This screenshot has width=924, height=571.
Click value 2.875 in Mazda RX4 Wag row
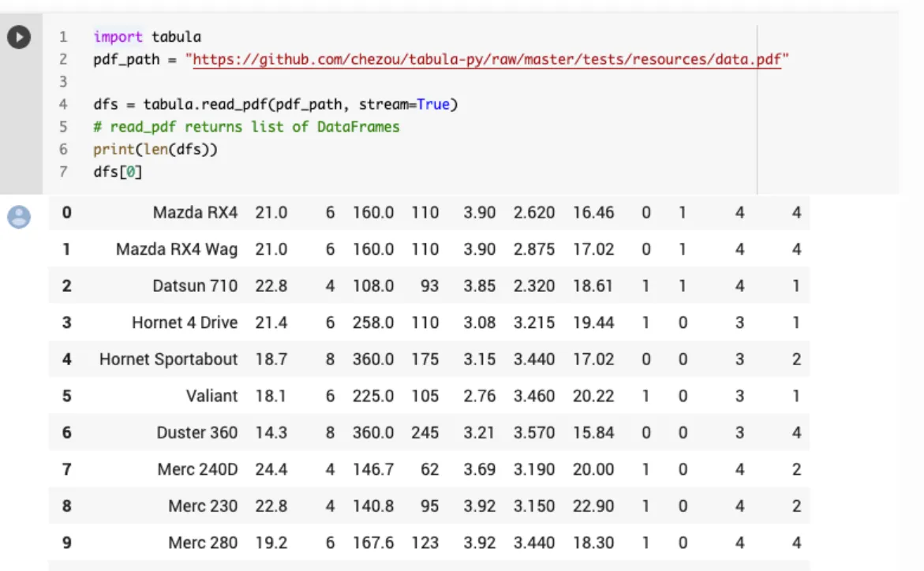pyautogui.click(x=534, y=249)
